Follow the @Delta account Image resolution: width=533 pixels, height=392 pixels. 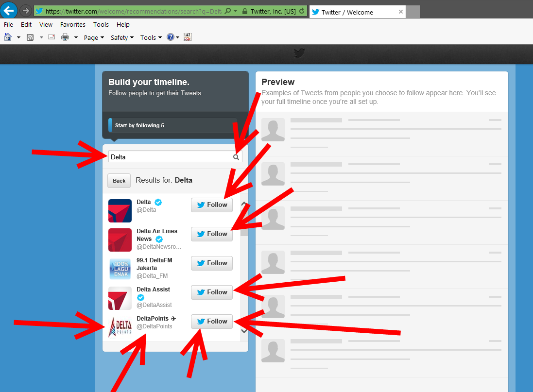212,205
